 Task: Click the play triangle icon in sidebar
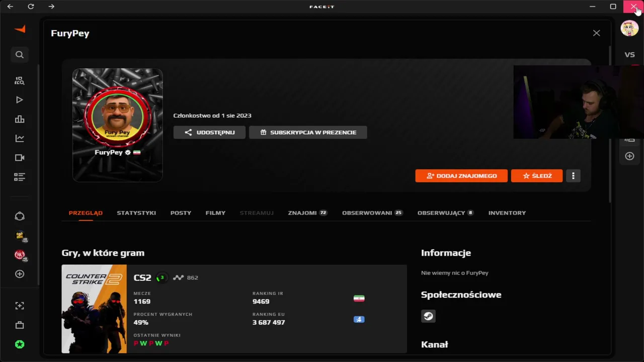point(20,100)
